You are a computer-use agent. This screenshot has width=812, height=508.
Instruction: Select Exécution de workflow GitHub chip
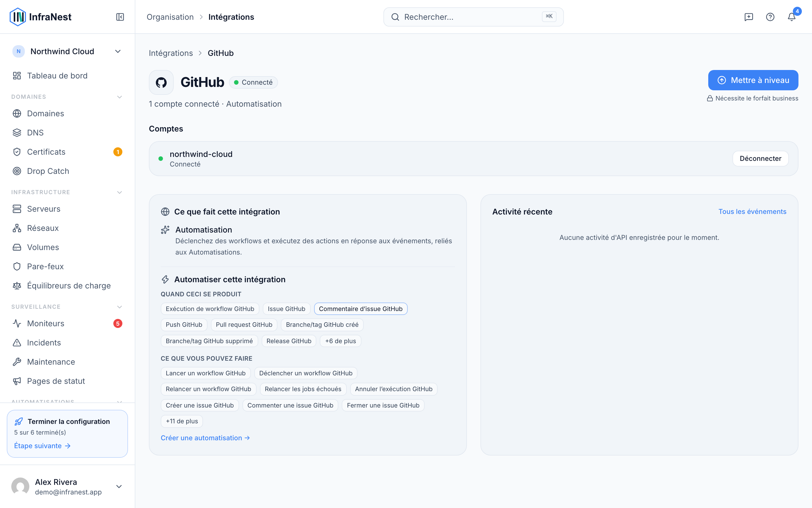210,309
